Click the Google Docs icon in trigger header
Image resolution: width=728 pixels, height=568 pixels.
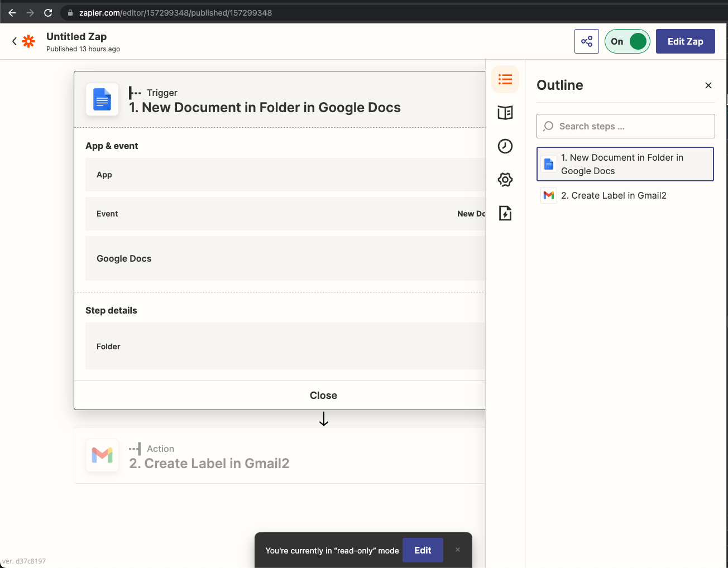coord(102,99)
